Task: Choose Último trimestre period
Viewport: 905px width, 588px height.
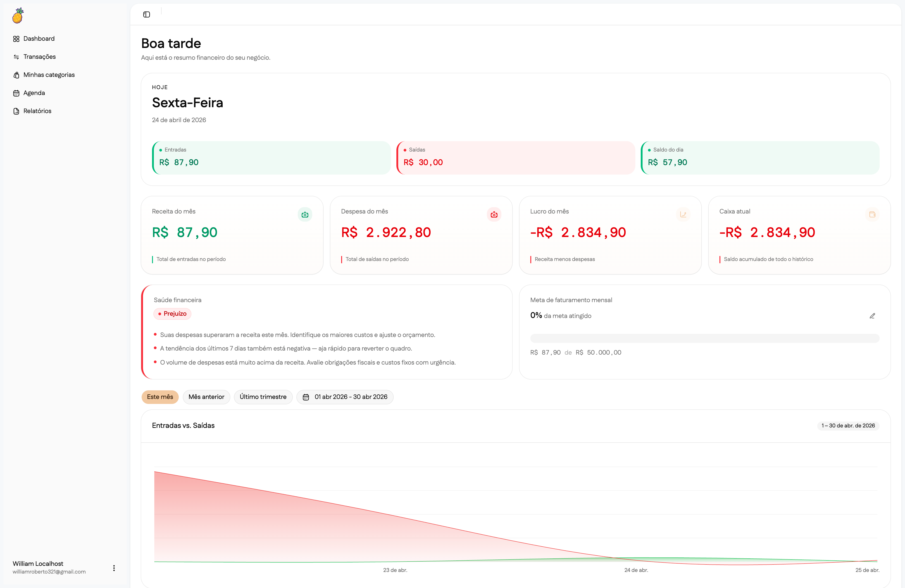Action: 263,397
